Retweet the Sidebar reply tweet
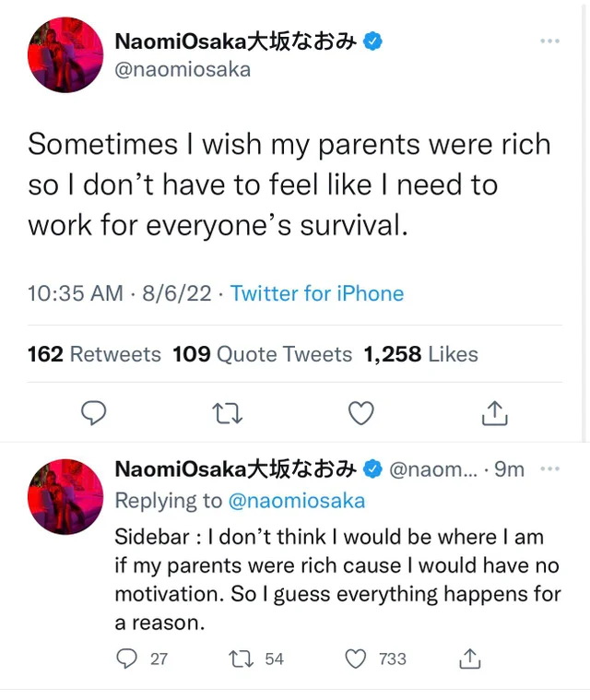The width and height of the screenshot is (590, 700). coord(244,658)
